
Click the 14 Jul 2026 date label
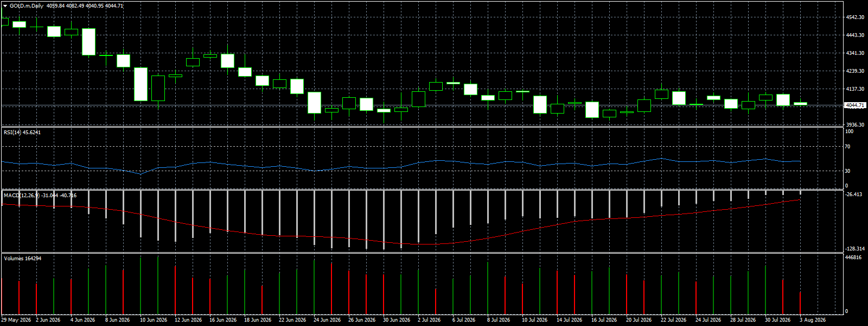pos(569,320)
